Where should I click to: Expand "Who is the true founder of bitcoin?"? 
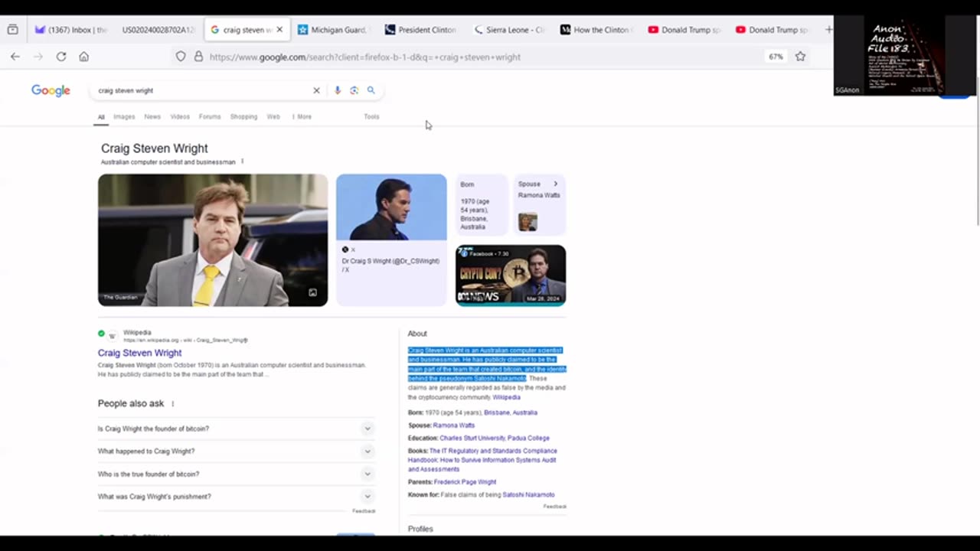tap(235, 474)
